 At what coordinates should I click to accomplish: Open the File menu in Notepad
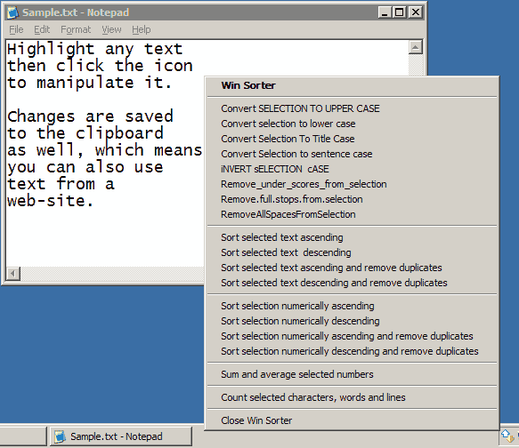pos(16,30)
